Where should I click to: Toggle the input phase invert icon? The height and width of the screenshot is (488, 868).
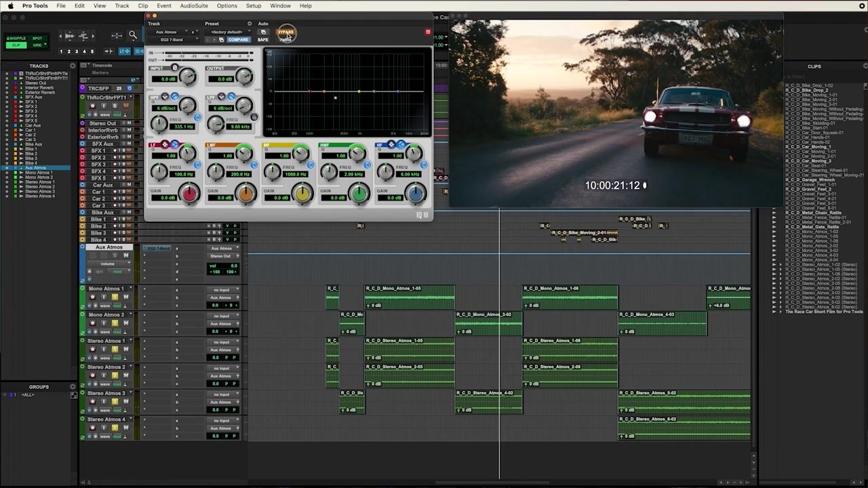[175, 68]
